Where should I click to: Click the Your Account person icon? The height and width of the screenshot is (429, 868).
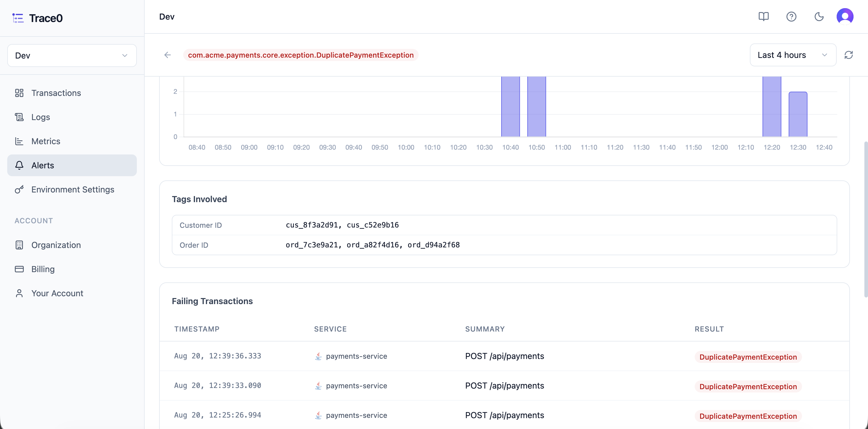(x=19, y=294)
